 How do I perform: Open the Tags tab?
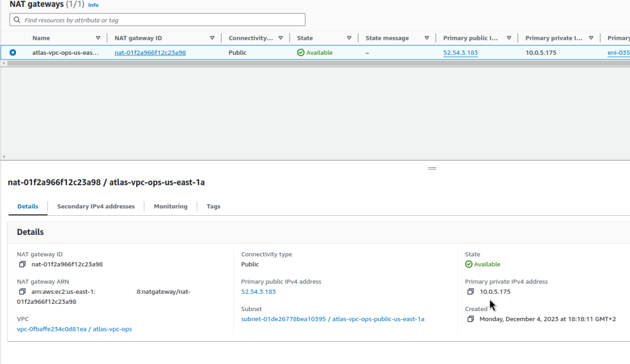tap(213, 206)
